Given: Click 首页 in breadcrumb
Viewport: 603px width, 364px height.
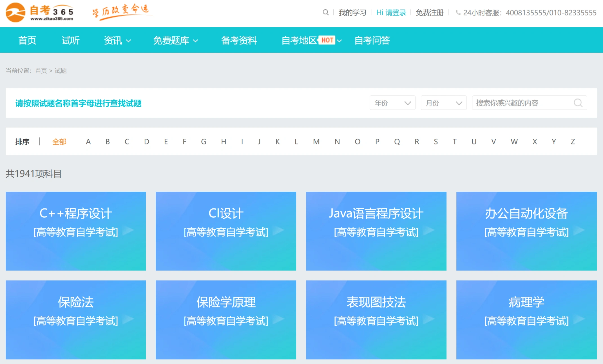Looking at the screenshot, I should pos(41,71).
